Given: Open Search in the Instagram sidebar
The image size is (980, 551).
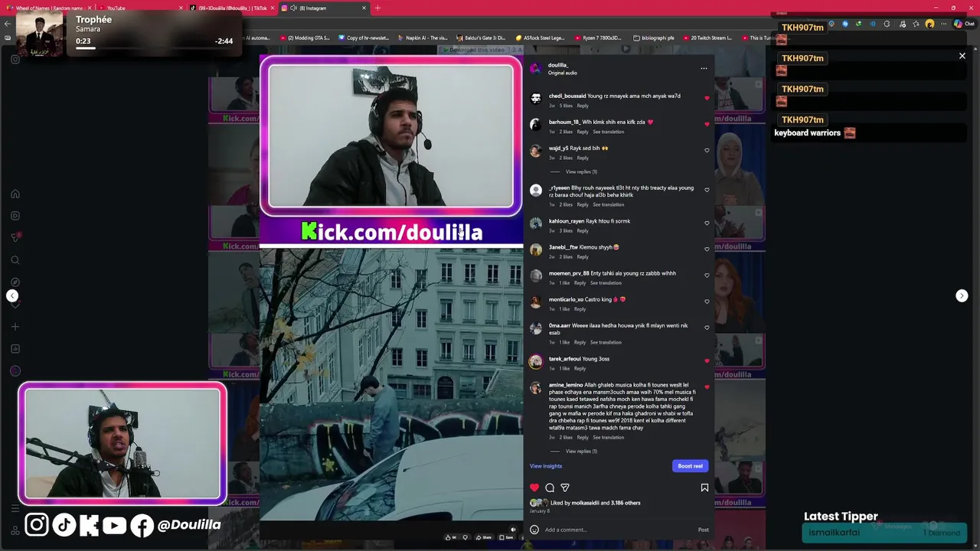Looking at the screenshot, I should pos(15,260).
